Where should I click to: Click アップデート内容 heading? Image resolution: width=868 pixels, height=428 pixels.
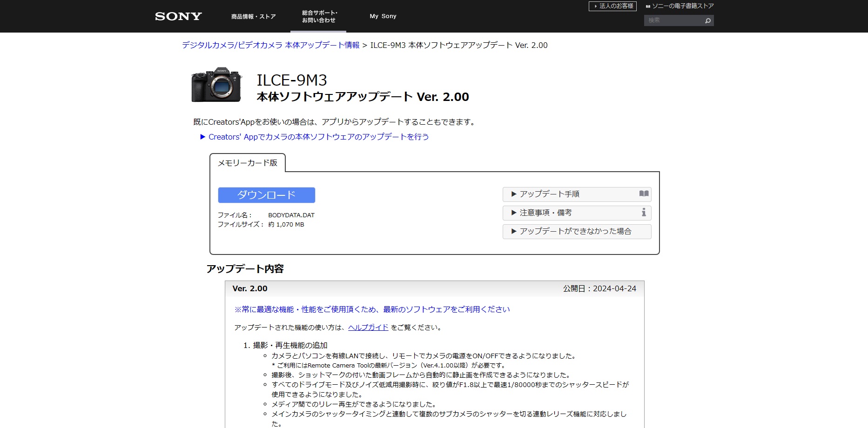[245, 269]
